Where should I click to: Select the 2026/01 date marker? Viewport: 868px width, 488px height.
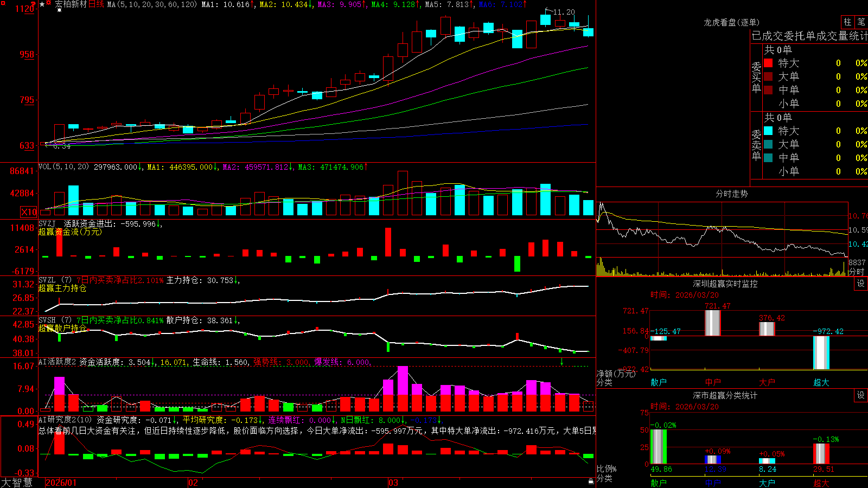pos(61,483)
